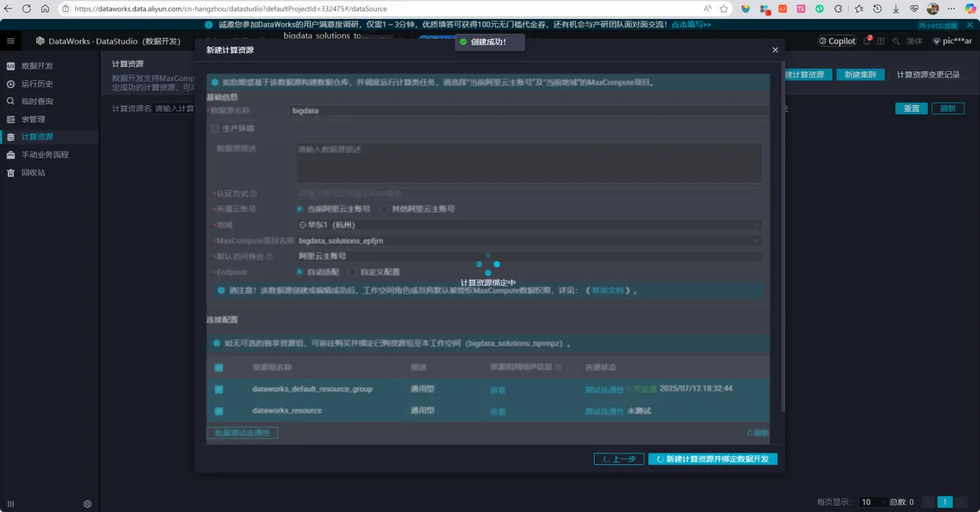Image resolution: width=980 pixels, height=512 pixels.
Task: Click the 临时查询 magnifier icon
Action: point(10,101)
